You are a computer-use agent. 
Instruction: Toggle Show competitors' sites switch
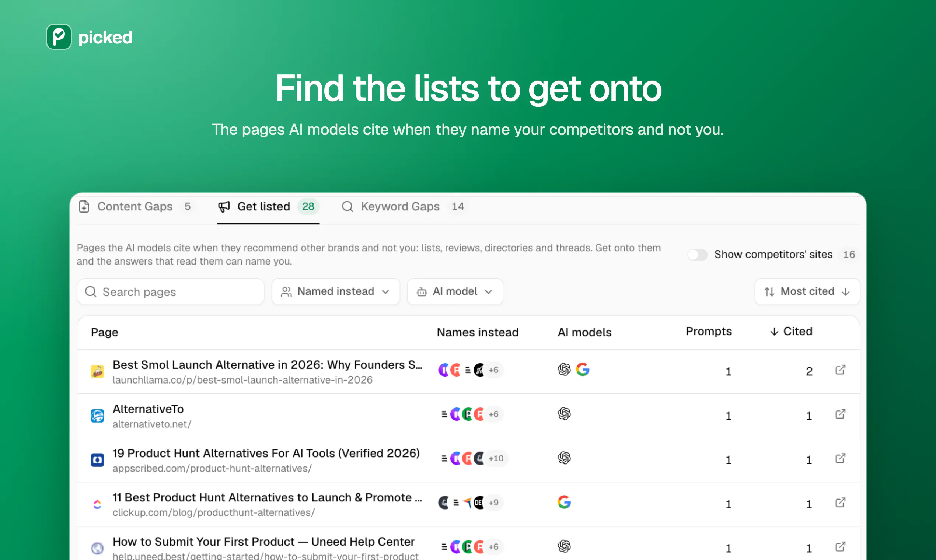pos(697,254)
